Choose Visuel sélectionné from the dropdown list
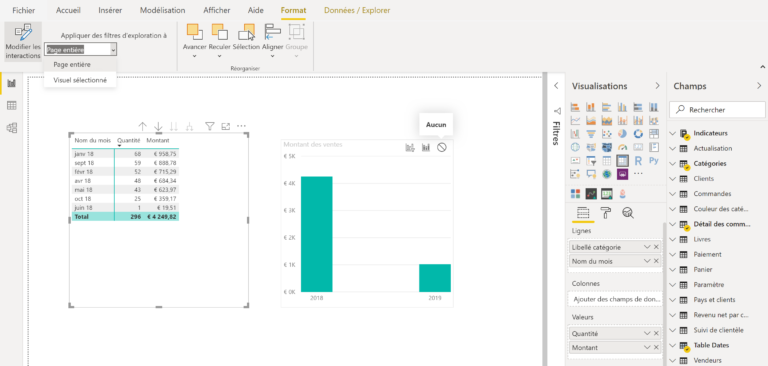 click(80, 80)
